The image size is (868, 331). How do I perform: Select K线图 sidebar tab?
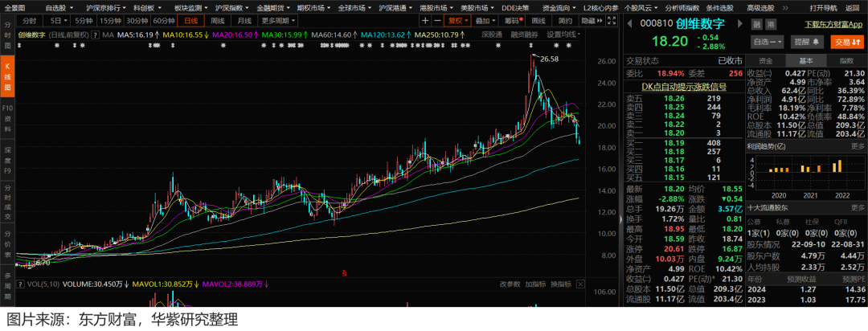tap(8, 76)
